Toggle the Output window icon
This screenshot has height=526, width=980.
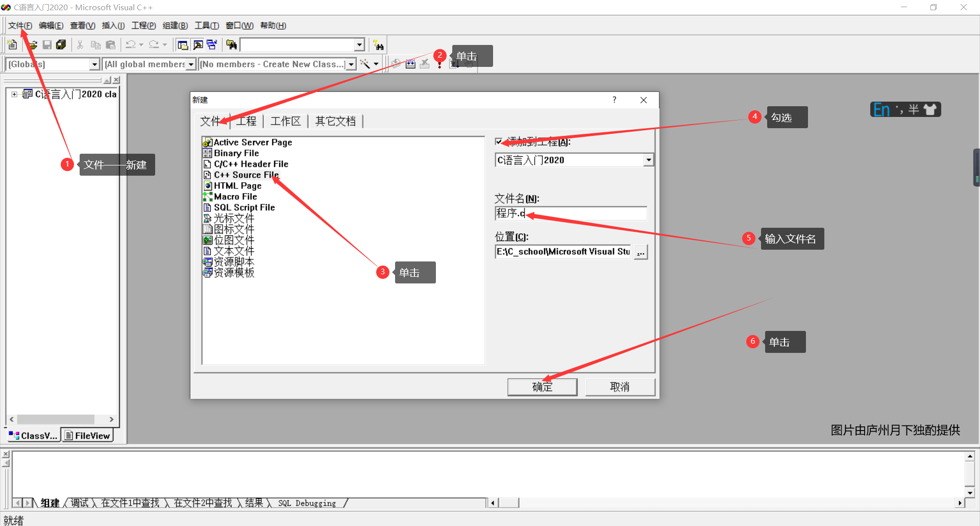pyautogui.click(x=198, y=45)
